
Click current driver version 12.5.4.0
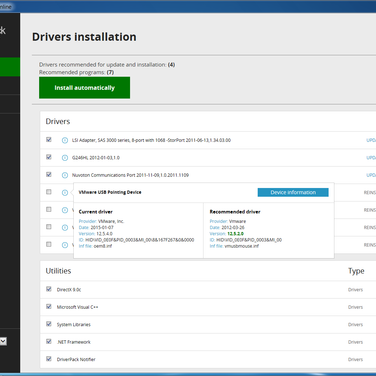pos(104,234)
